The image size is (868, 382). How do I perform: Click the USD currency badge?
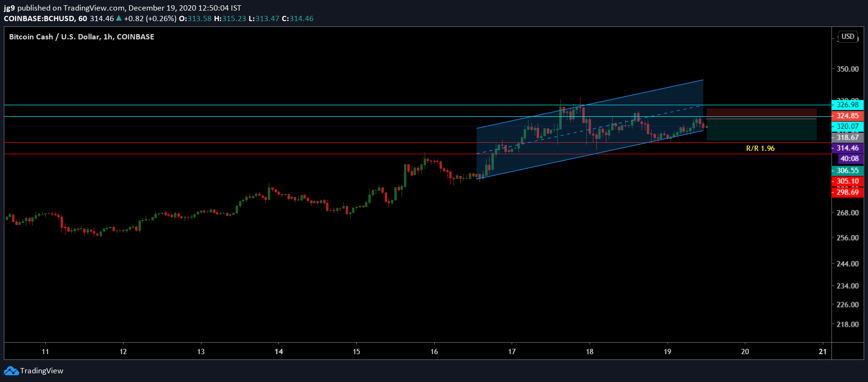[848, 37]
